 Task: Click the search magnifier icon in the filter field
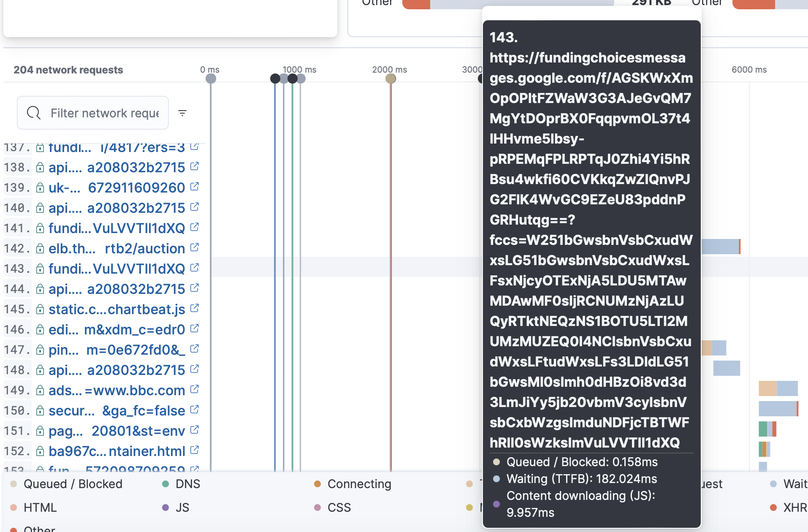(34, 113)
